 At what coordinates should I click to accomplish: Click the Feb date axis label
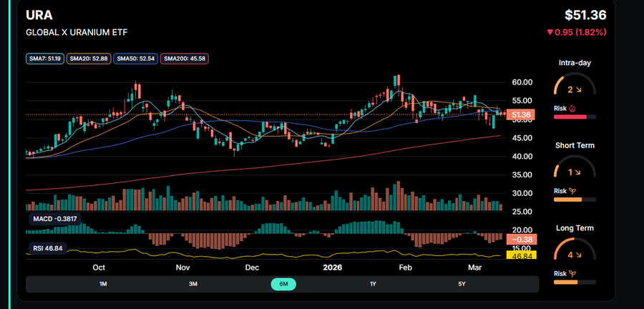point(406,268)
